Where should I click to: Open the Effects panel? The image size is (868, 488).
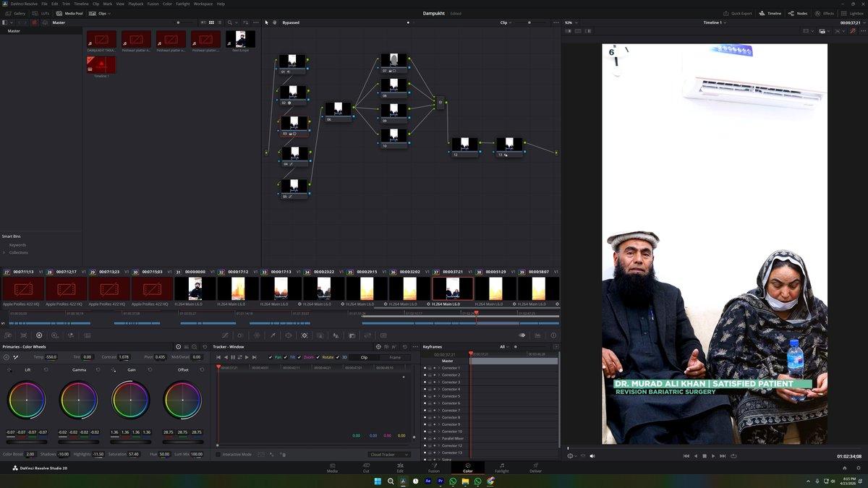[825, 13]
